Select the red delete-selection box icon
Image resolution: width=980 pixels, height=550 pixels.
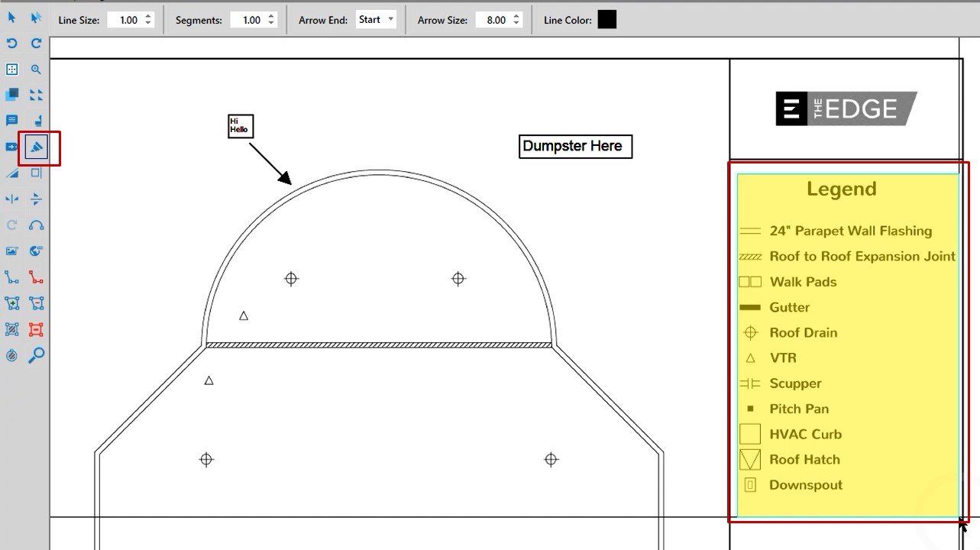pyautogui.click(x=36, y=329)
